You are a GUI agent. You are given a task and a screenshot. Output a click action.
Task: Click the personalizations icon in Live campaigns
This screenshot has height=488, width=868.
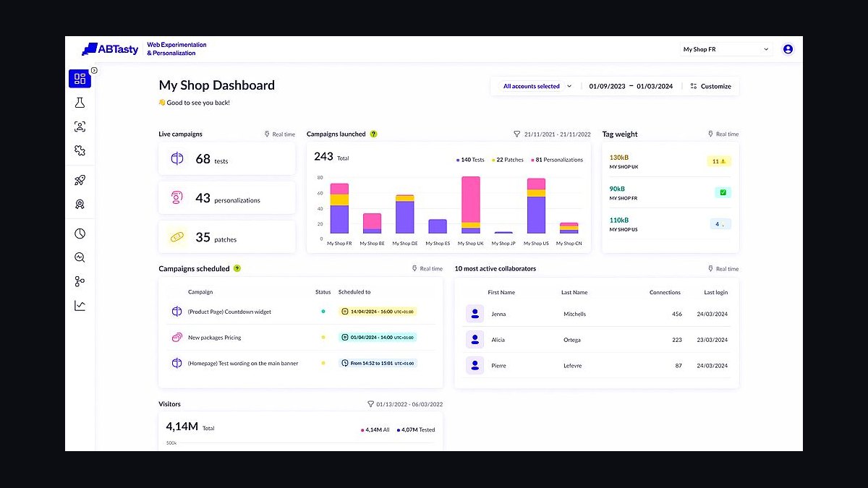(x=177, y=197)
